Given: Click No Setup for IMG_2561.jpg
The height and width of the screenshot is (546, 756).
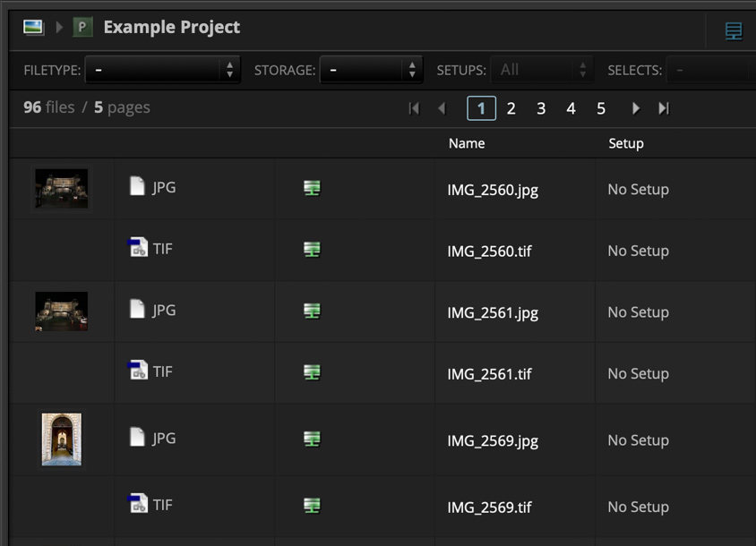Looking at the screenshot, I should (638, 311).
